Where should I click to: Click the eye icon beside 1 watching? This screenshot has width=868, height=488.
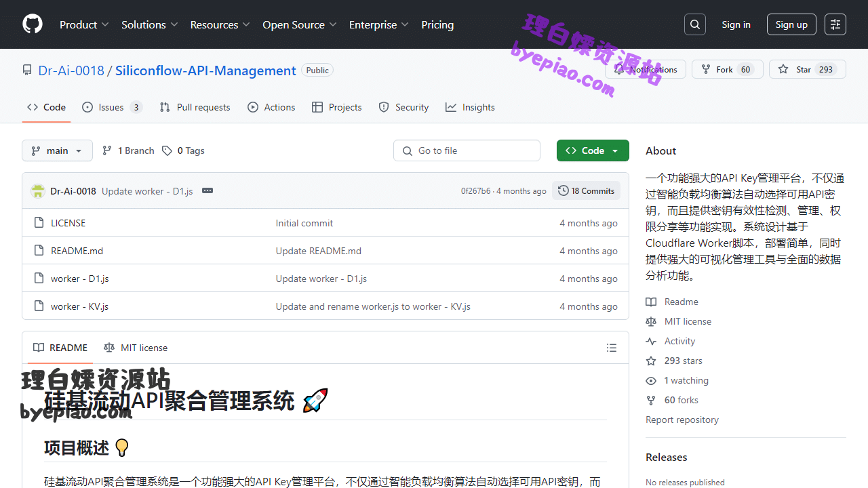(651, 380)
